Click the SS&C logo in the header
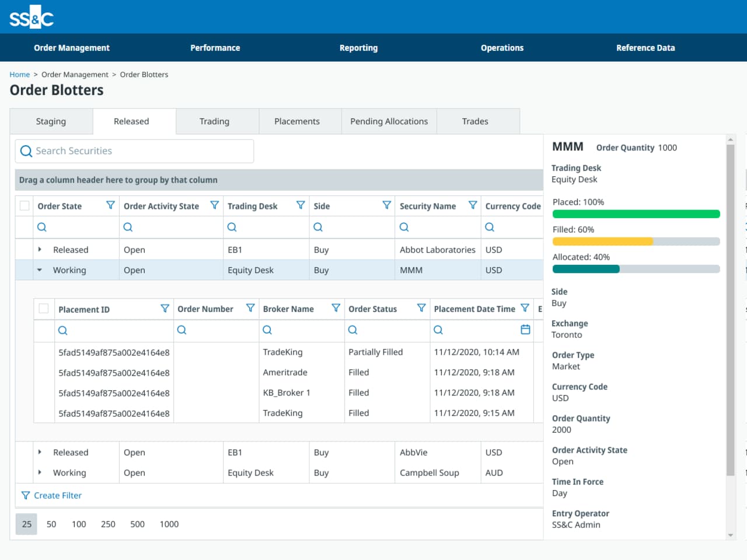Image resolution: width=747 pixels, height=560 pixels. tap(30, 17)
